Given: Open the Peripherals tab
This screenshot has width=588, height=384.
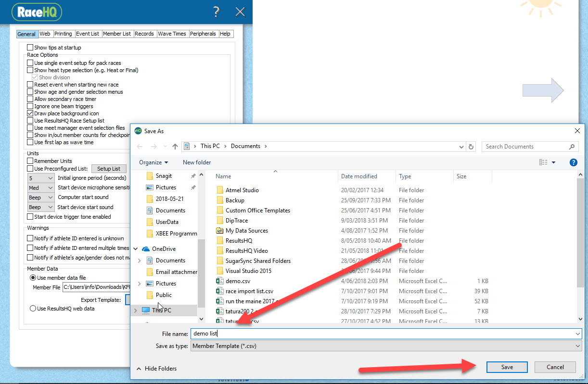Looking at the screenshot, I should coord(203,34).
